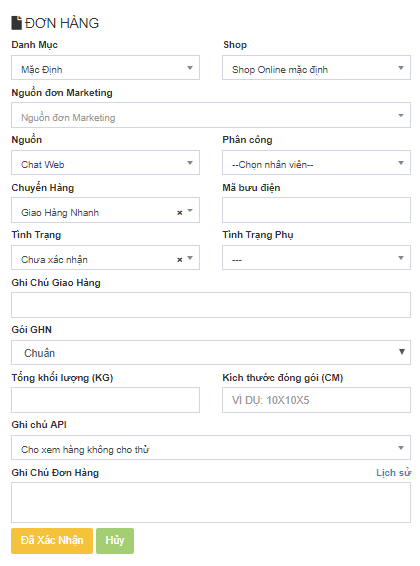Open the Tình Trạng dropdown arrow
This screenshot has height=566, width=420.
190,258
